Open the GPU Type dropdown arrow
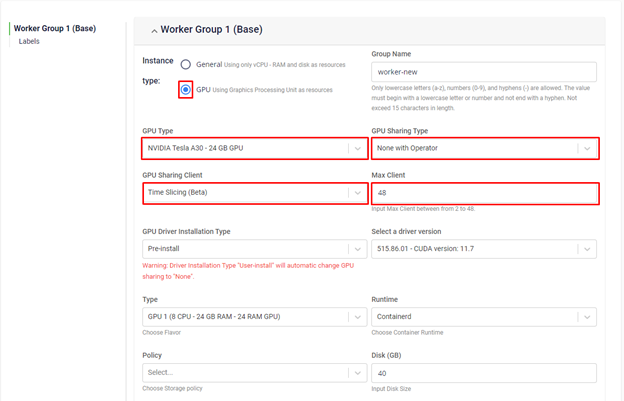Viewport: 624px width, 401px height. tap(358, 148)
